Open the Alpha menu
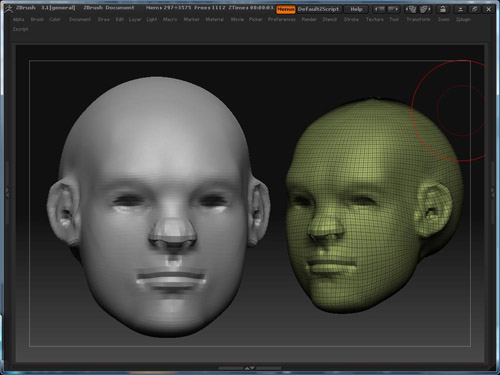This screenshot has width=500, height=375. pyautogui.click(x=18, y=20)
